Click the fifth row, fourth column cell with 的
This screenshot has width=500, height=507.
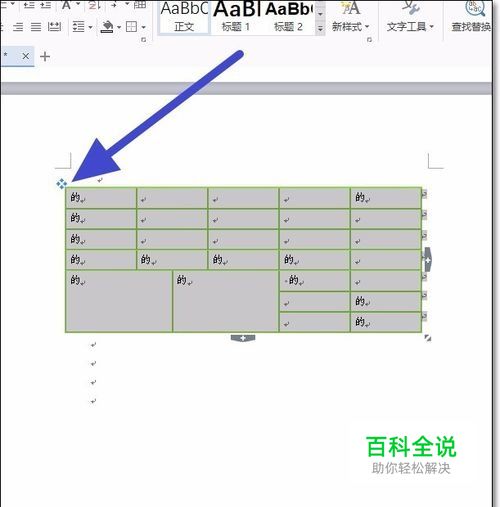[314, 281]
